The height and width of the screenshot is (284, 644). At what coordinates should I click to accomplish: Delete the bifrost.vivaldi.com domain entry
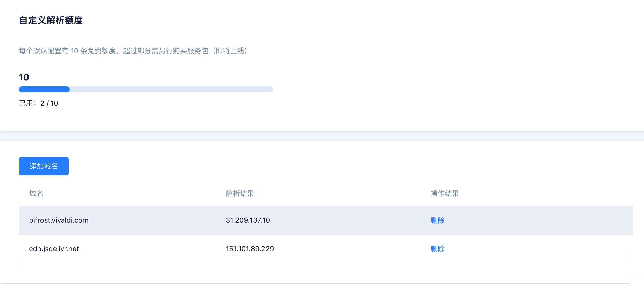click(x=437, y=220)
